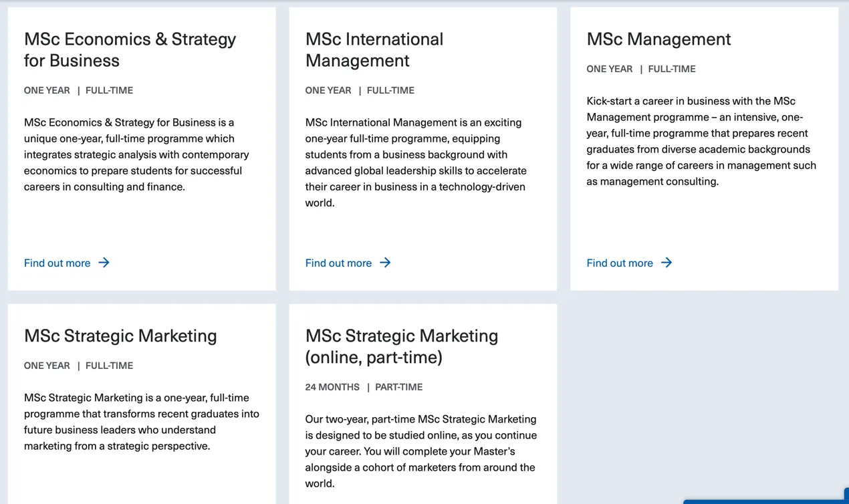Click ONE YEAR label in Economics & Strategy card
The image size is (849, 504).
pyautogui.click(x=47, y=90)
